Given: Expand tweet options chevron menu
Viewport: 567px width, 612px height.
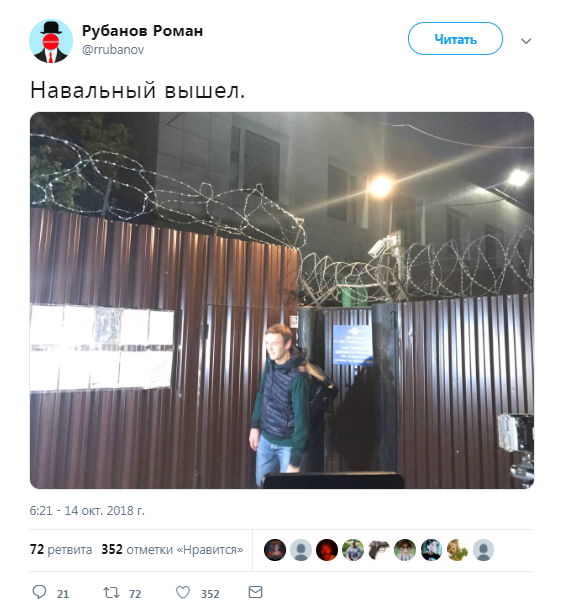Looking at the screenshot, I should click(x=526, y=41).
